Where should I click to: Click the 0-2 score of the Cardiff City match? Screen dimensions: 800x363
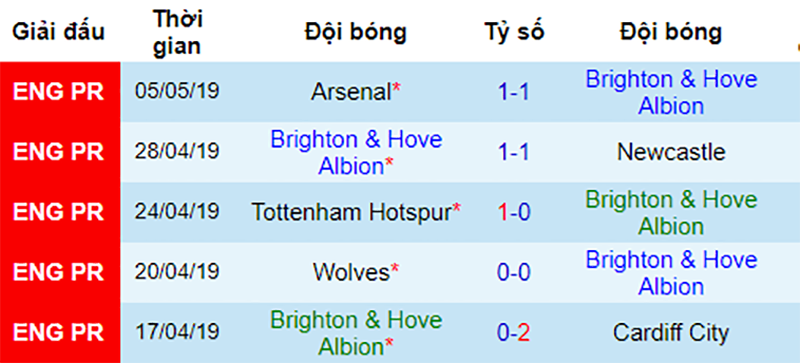click(x=514, y=332)
